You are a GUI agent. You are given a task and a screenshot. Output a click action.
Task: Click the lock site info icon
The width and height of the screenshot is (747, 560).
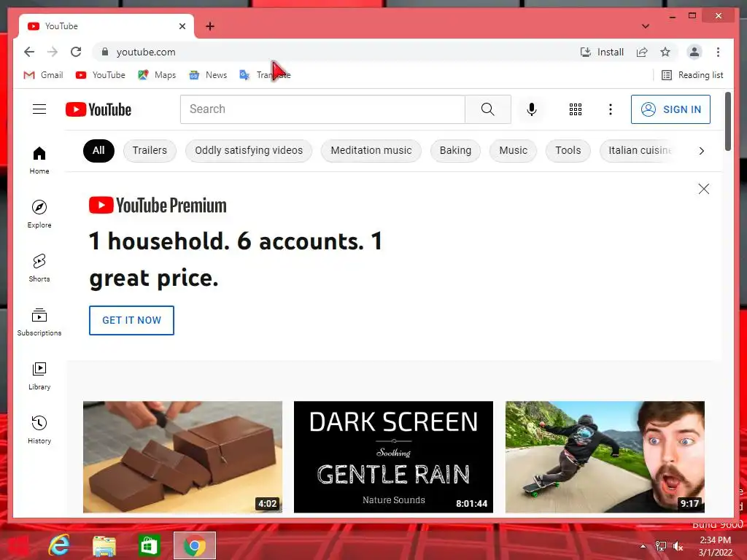tap(105, 52)
